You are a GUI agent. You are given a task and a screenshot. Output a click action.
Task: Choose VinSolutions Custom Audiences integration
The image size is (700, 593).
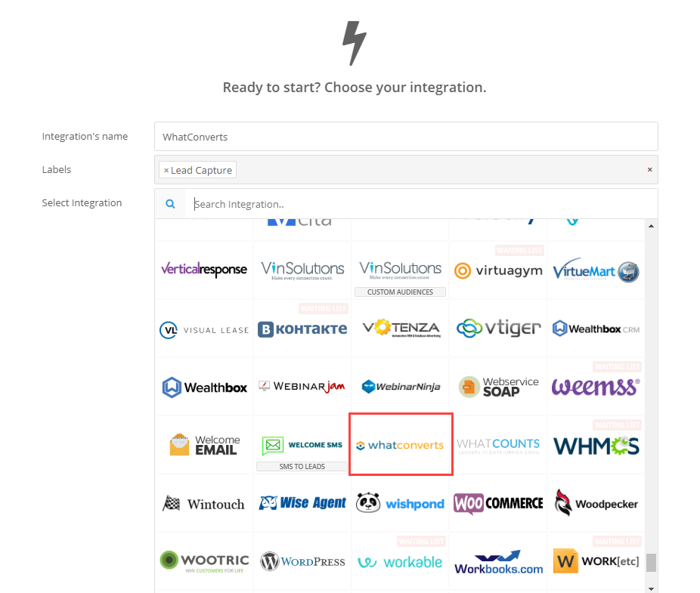(x=401, y=270)
